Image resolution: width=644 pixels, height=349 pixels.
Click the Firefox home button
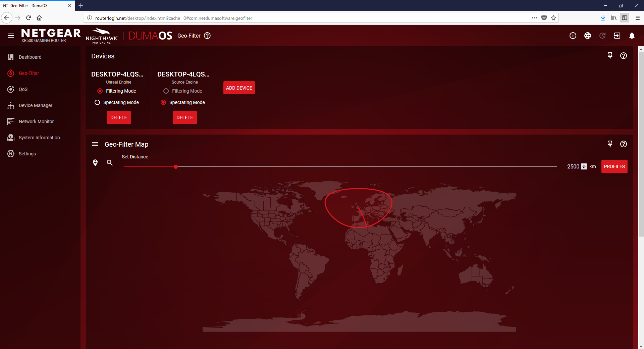pos(39,18)
